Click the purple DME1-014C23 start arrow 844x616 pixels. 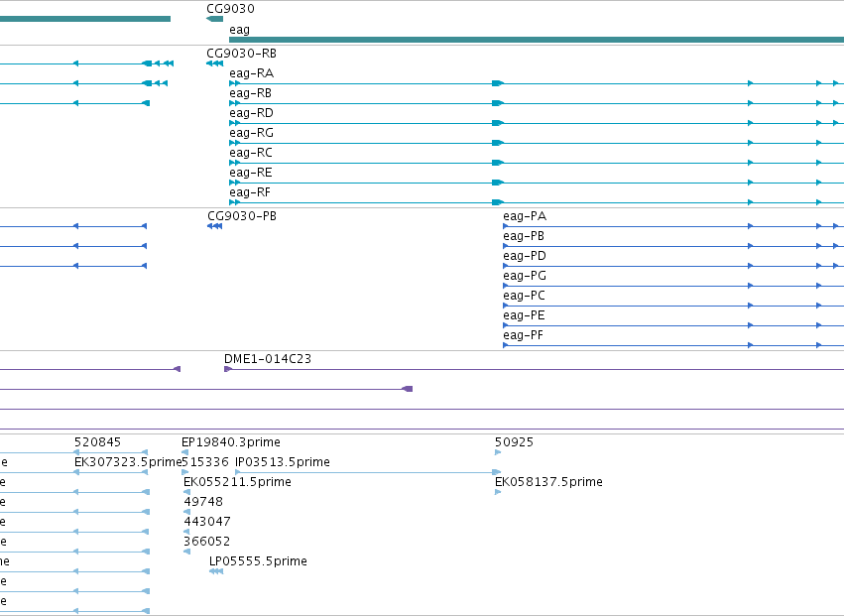[228, 369]
